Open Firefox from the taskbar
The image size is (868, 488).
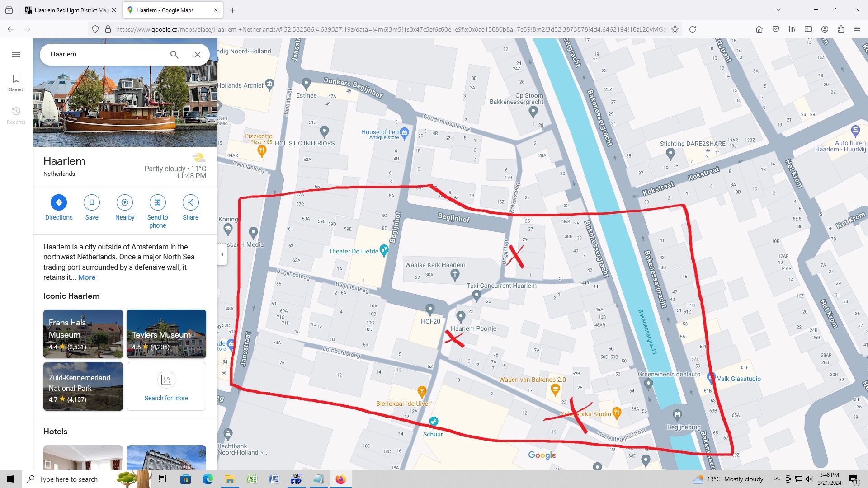coord(340,479)
